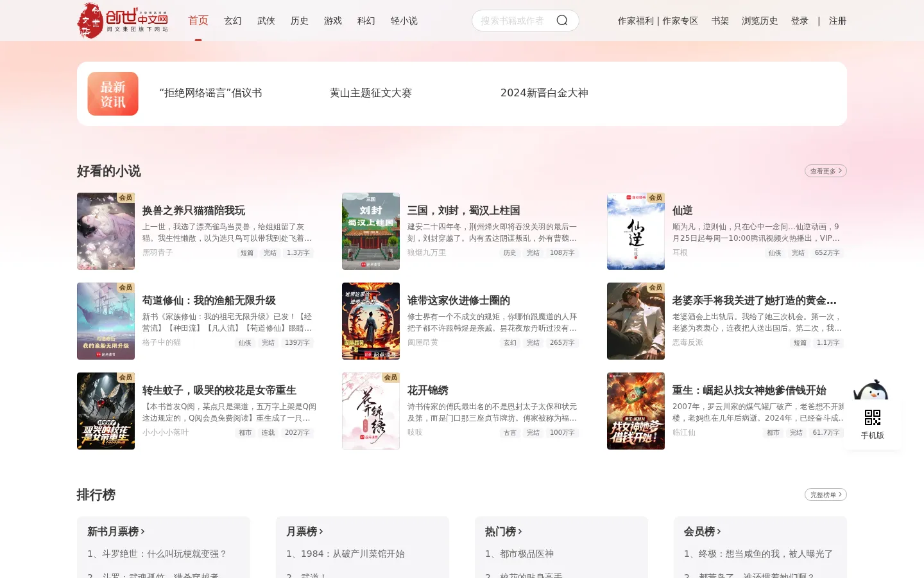Screen dimensions: 924x578
Task: Open cover of 转生蚊子，吸哭的校花是女帝重生
Action: click(106, 411)
